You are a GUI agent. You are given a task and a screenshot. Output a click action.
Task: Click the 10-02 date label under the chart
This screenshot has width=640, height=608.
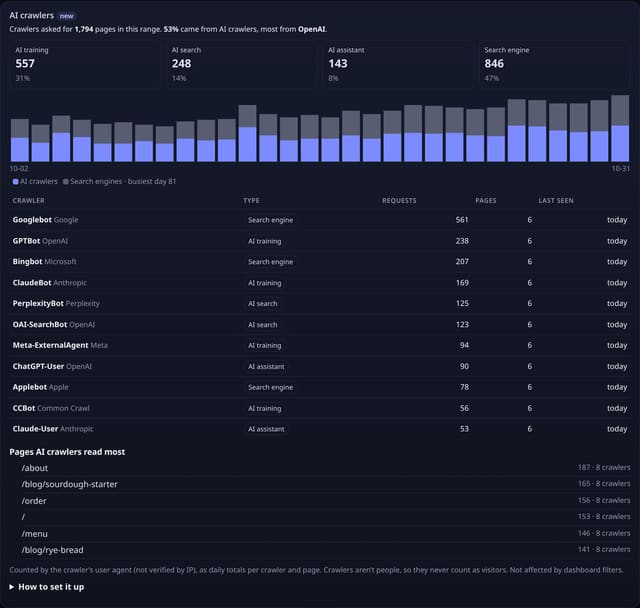19,169
